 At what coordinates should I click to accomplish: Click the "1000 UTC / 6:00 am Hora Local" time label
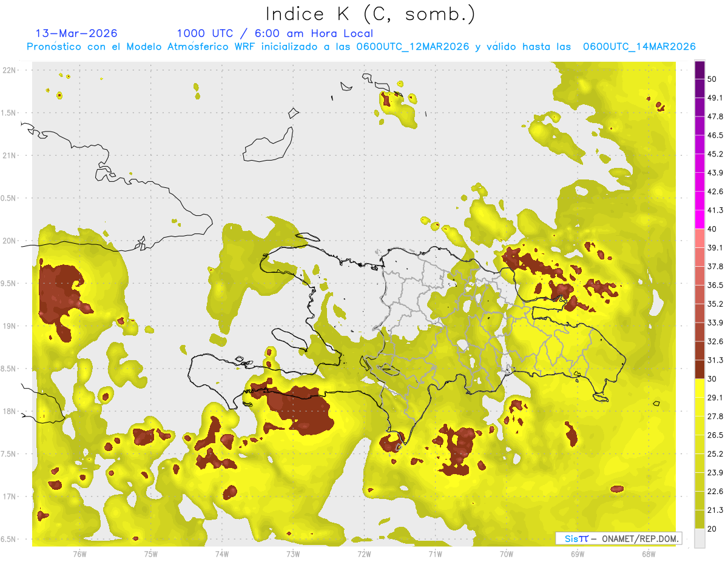275,33
